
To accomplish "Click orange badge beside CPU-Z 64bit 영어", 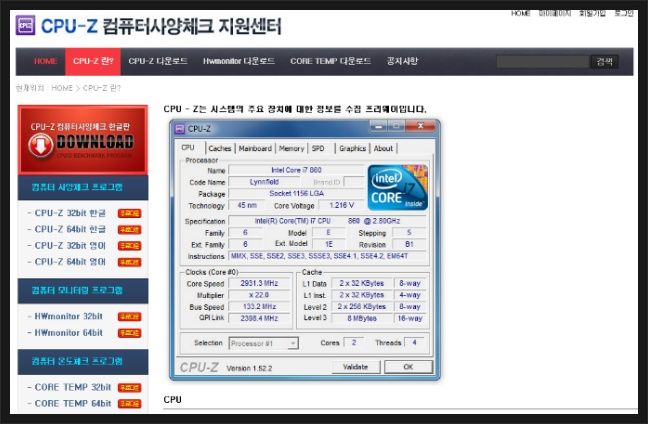I will (129, 262).
